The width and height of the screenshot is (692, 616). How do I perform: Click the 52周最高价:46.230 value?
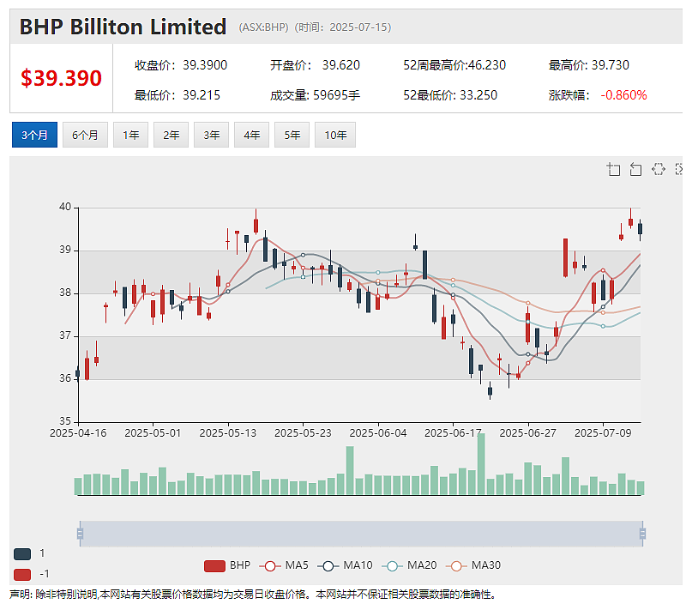[454, 65]
